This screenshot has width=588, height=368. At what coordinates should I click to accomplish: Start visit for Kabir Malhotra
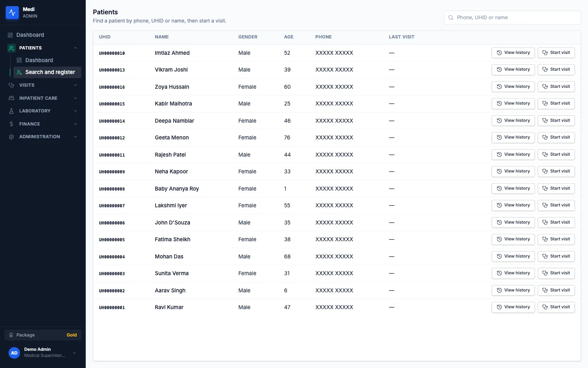(556, 103)
